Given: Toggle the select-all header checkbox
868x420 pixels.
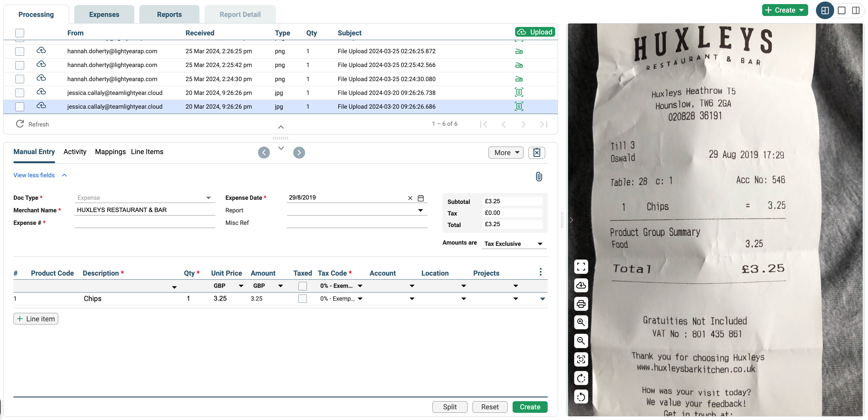Looking at the screenshot, I should tap(20, 33).
